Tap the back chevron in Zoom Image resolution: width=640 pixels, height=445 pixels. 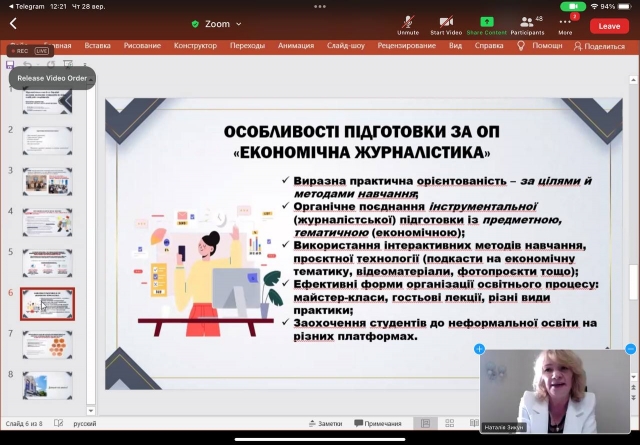click(x=13, y=24)
